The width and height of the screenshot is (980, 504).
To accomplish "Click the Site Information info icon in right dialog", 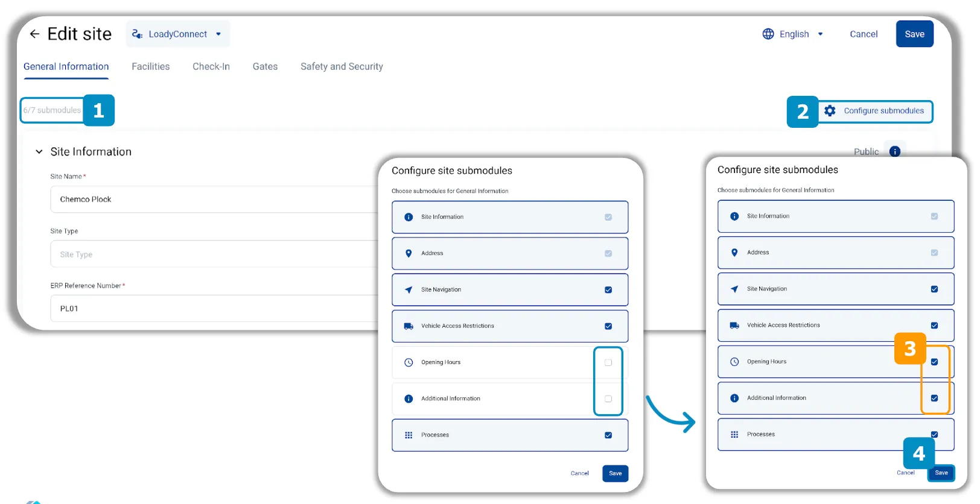I will pyautogui.click(x=734, y=216).
